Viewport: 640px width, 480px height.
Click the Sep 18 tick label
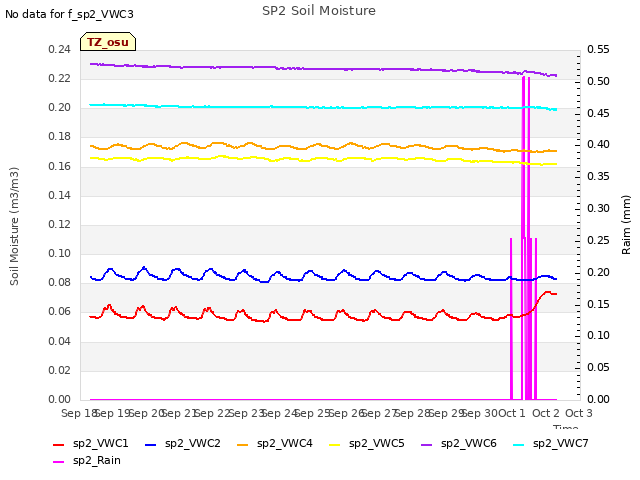pyautogui.click(x=80, y=413)
